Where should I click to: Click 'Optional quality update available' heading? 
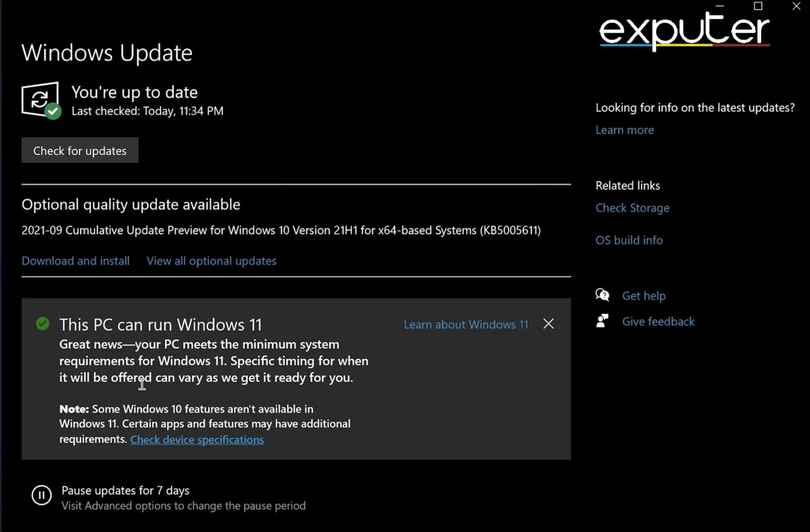pos(131,205)
